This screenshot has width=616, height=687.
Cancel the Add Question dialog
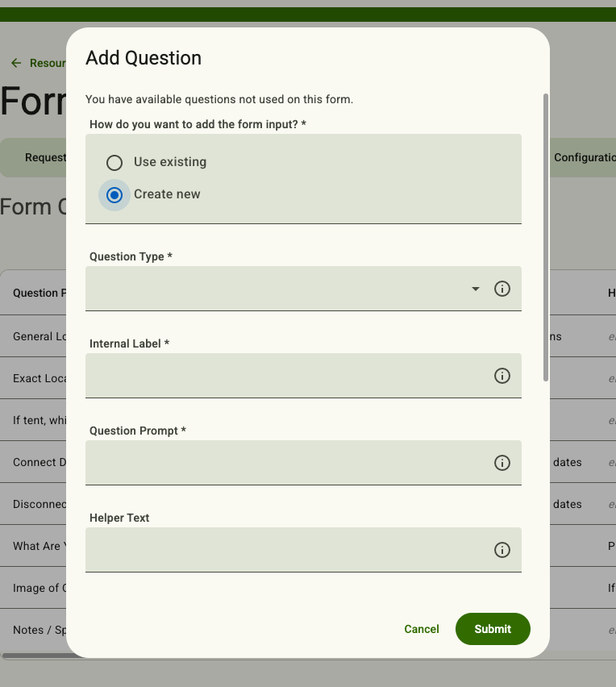pos(422,629)
